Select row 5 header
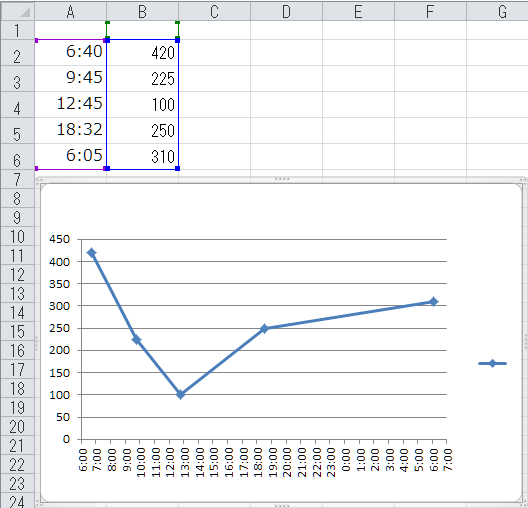 tap(18, 131)
